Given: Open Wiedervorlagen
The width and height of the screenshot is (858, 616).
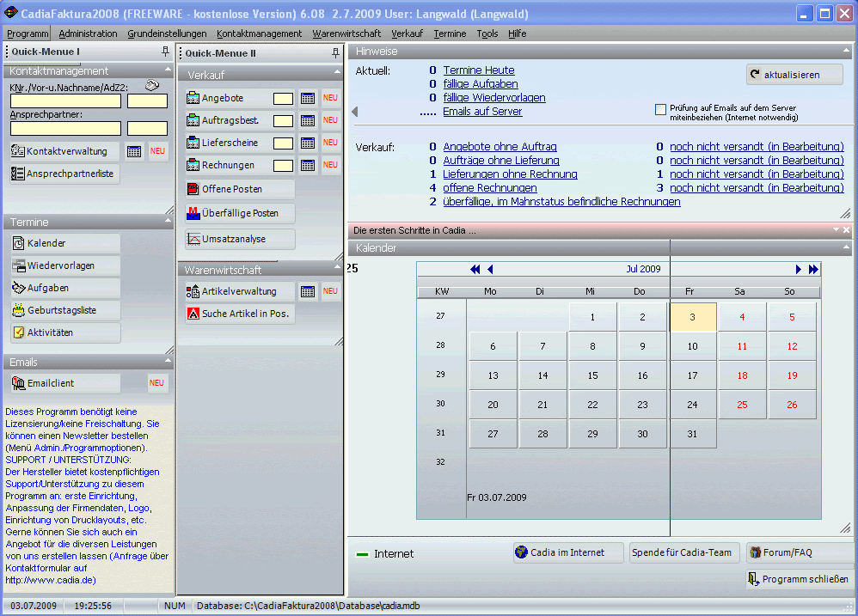Looking at the screenshot, I should [x=65, y=265].
